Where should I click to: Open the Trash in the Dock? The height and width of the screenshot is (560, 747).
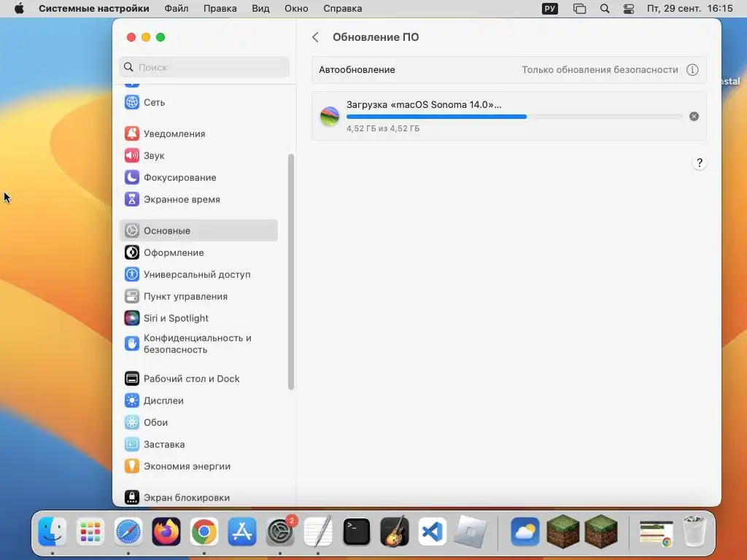point(694,532)
